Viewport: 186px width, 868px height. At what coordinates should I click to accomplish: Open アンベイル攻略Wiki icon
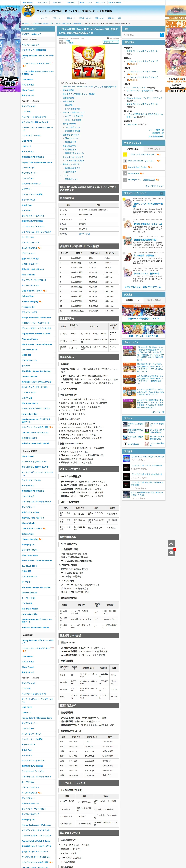(x=147, y=425)
